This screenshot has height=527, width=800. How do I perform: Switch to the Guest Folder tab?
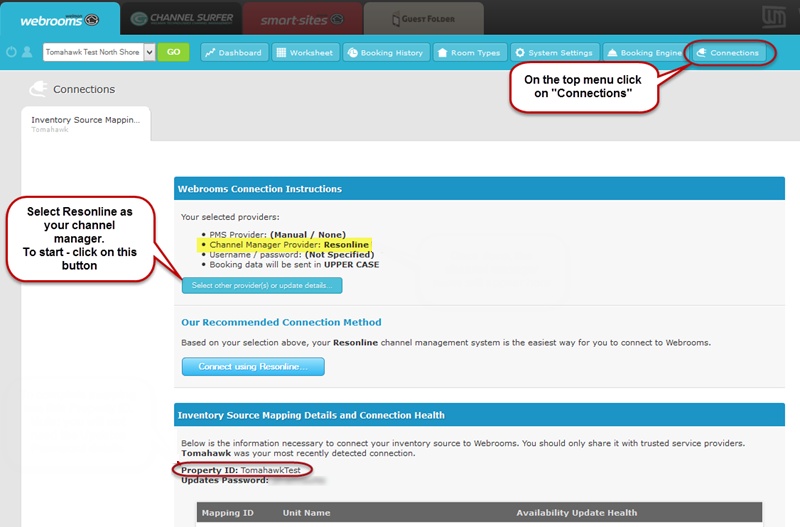coord(423,19)
